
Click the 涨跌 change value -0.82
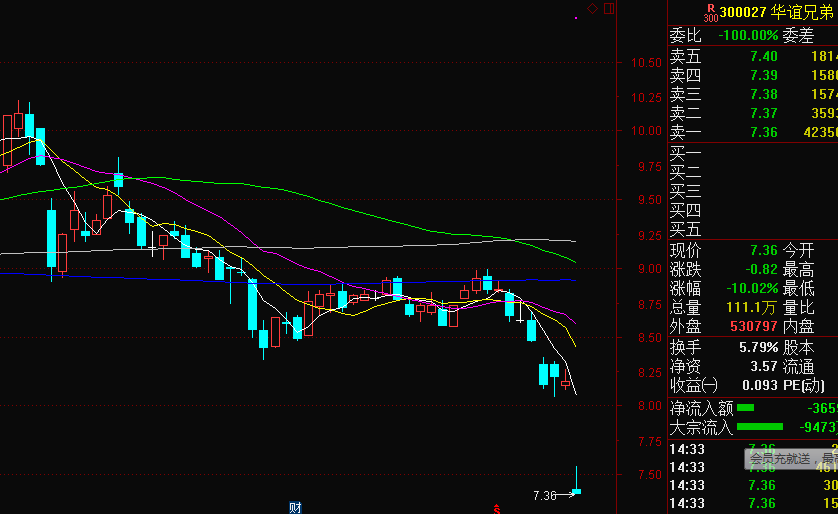[762, 269]
